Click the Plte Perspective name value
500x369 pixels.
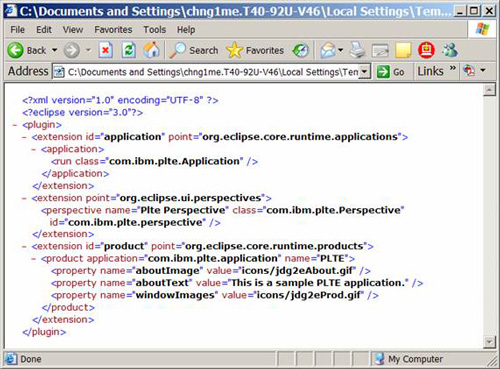183,210
